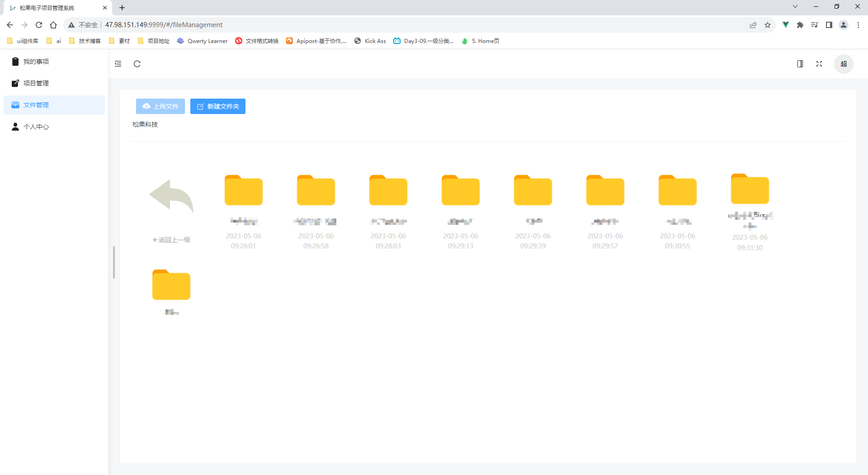Open 项目管理 in sidebar

tap(54, 83)
